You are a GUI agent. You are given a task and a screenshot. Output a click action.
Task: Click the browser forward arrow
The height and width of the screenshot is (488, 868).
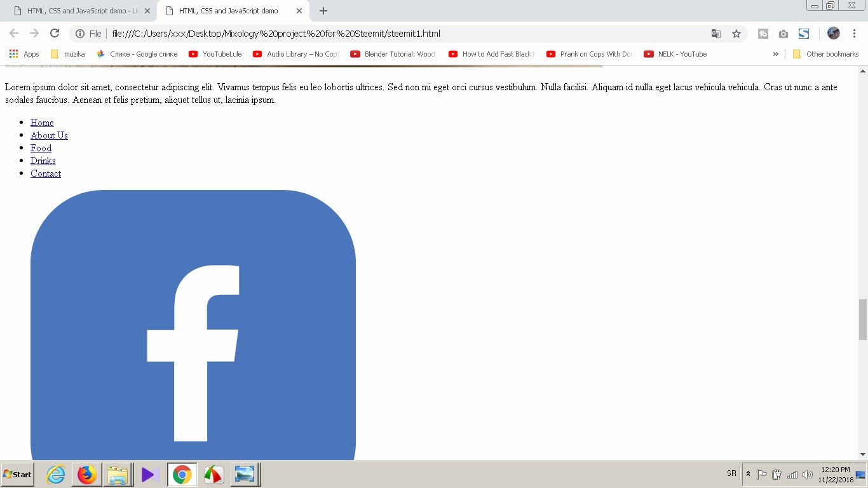[x=34, y=34]
